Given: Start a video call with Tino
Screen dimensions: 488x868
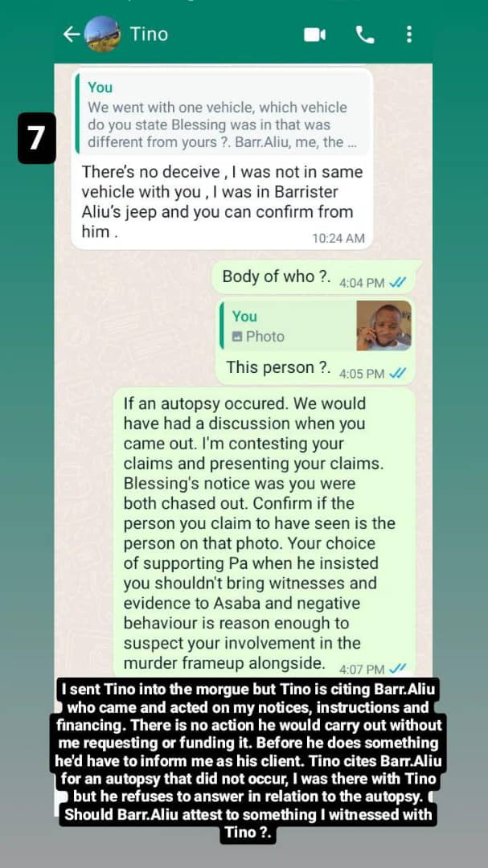Looking at the screenshot, I should [x=314, y=35].
